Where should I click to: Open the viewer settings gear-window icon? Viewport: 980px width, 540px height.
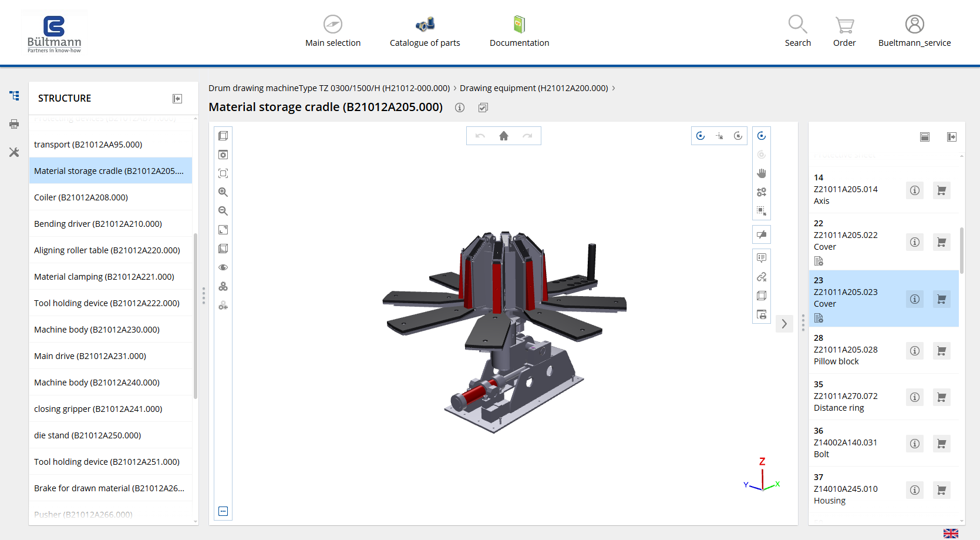click(223, 155)
